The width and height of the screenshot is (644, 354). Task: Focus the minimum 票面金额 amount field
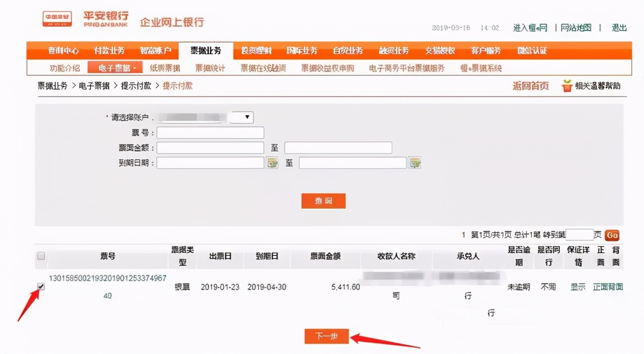click(210, 147)
